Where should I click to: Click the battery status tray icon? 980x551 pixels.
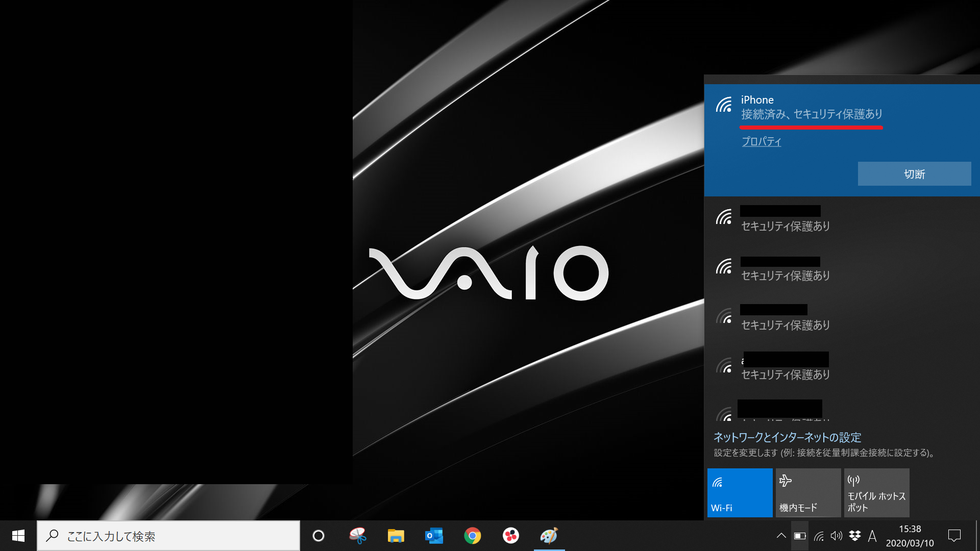[800, 536]
